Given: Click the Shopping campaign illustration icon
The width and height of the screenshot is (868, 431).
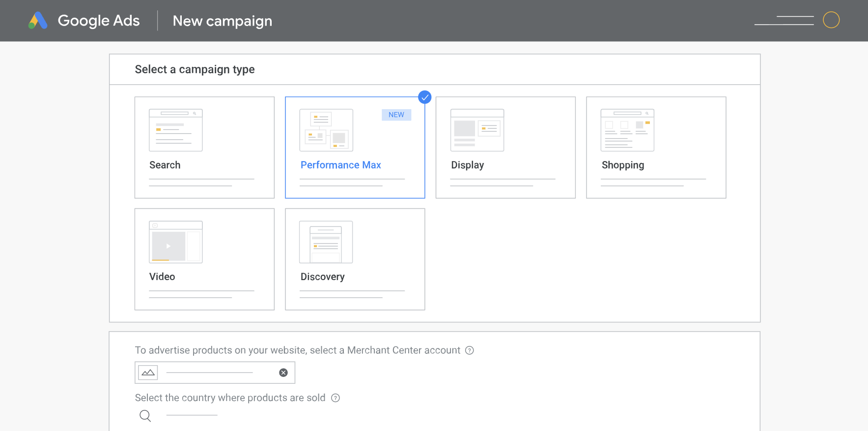Looking at the screenshot, I should tap(627, 130).
